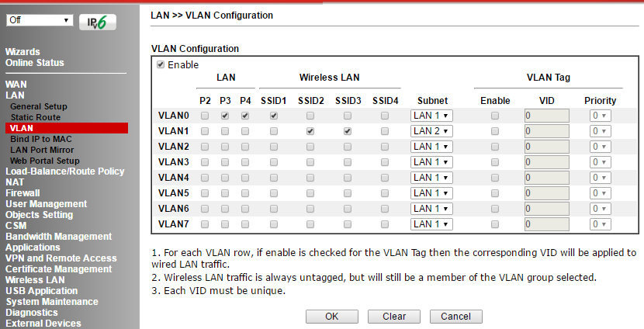Enable VLAN Tag for VLAN0
644x329 pixels.
click(x=495, y=116)
